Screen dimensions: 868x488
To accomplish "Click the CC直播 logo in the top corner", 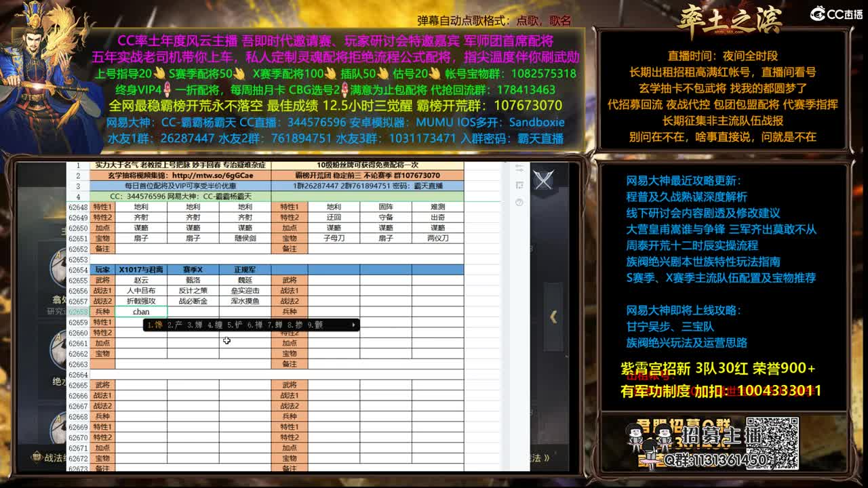I will click(x=836, y=14).
